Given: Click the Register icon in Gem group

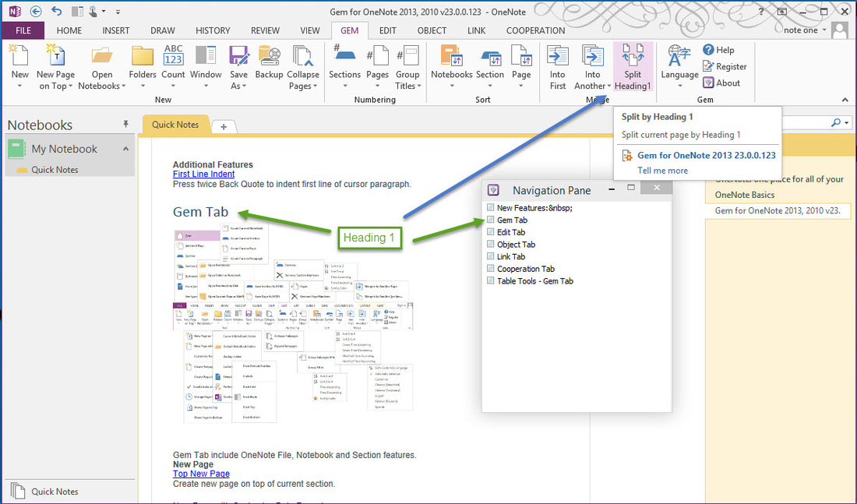Looking at the screenshot, I should [707, 66].
